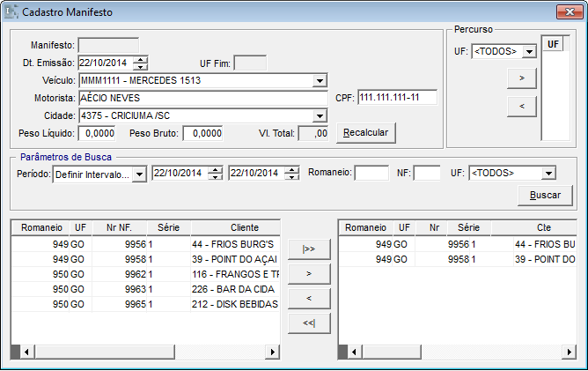The image size is (588, 371).
Task: Remove UF from Percurso with < button
Action: [521, 107]
